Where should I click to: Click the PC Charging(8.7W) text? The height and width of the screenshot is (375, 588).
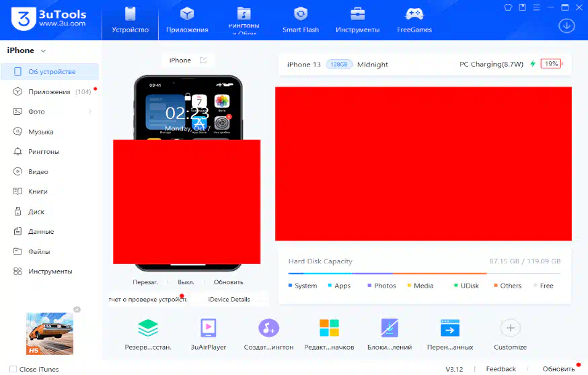[491, 64]
